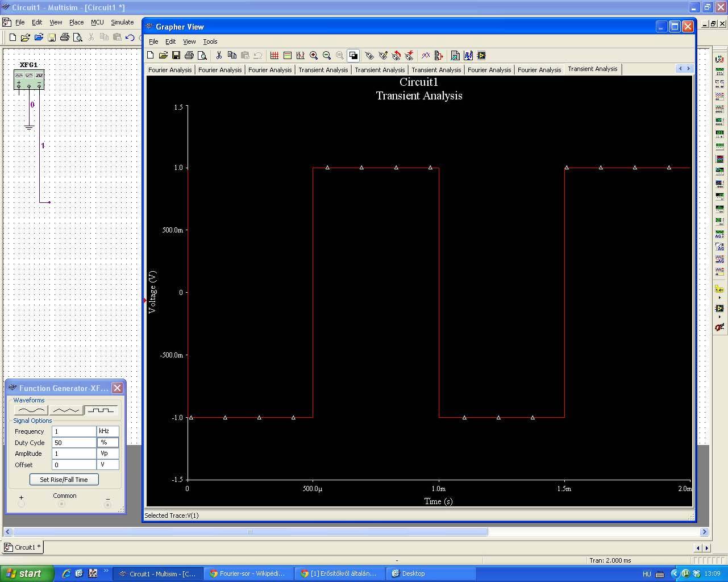This screenshot has width=728, height=582.
Task: Show legend using Grapher toolbar icon
Action: 288,56
